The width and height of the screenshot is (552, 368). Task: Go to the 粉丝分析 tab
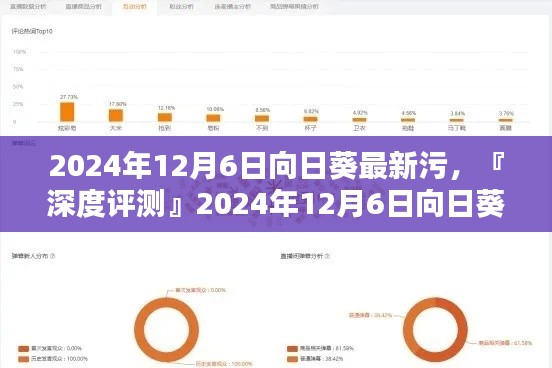[x=181, y=7]
